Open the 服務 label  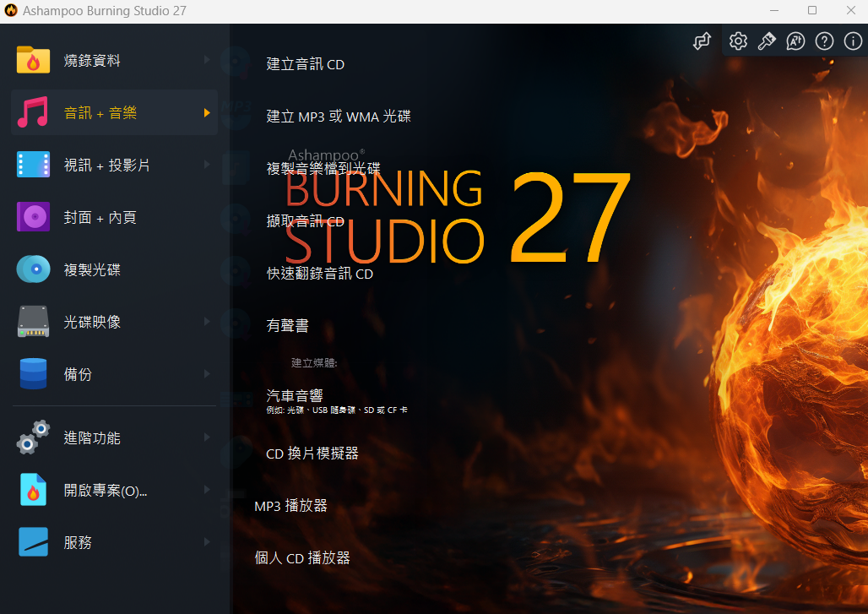click(78, 542)
